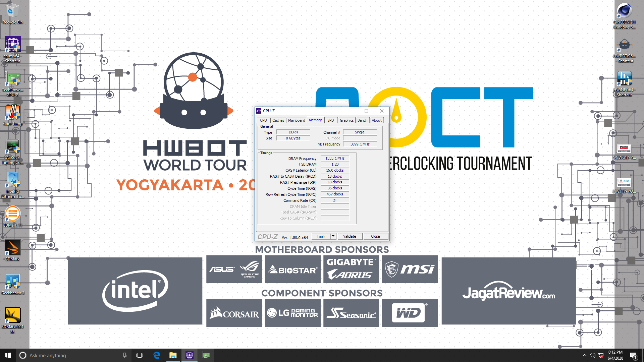Click the 8 GBytes size field
The width and height of the screenshot is (644, 362).
(293, 138)
